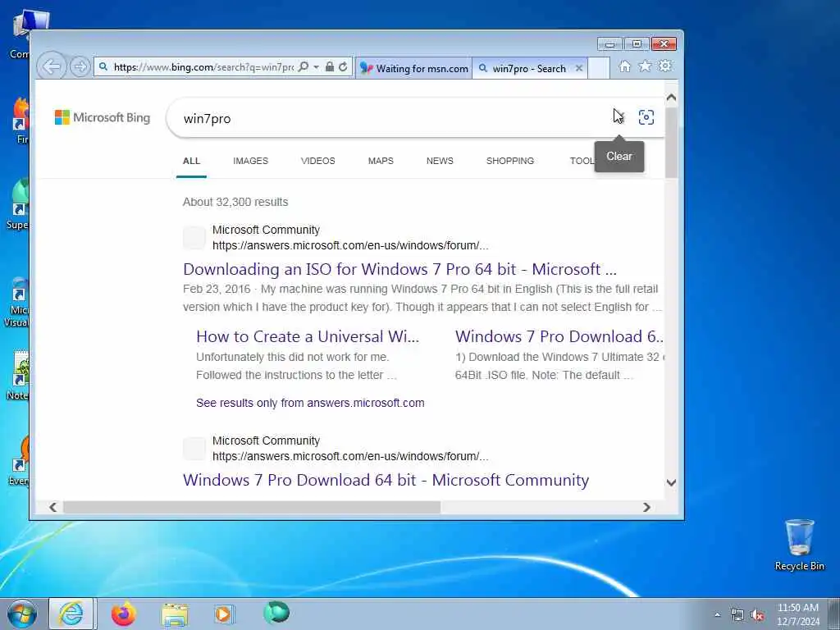Click the 'About 32,300 results' text
Viewport: 840px width, 630px height.
[x=235, y=202]
